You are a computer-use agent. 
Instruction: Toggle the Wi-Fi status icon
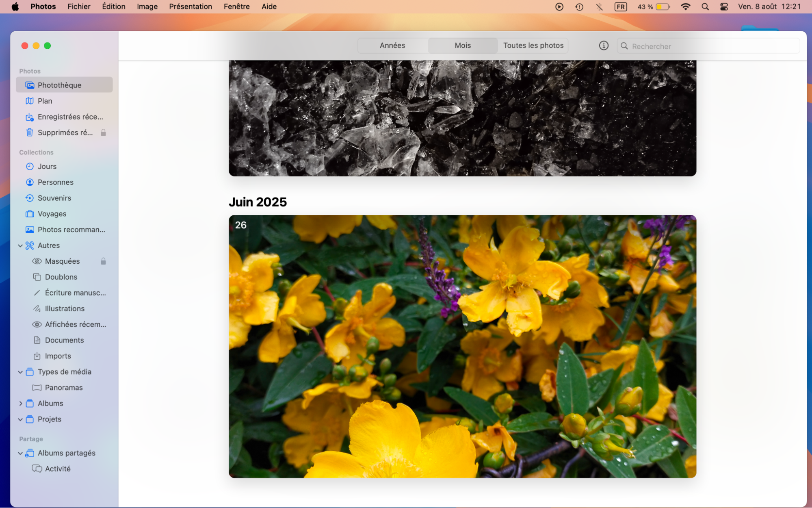coord(685,7)
